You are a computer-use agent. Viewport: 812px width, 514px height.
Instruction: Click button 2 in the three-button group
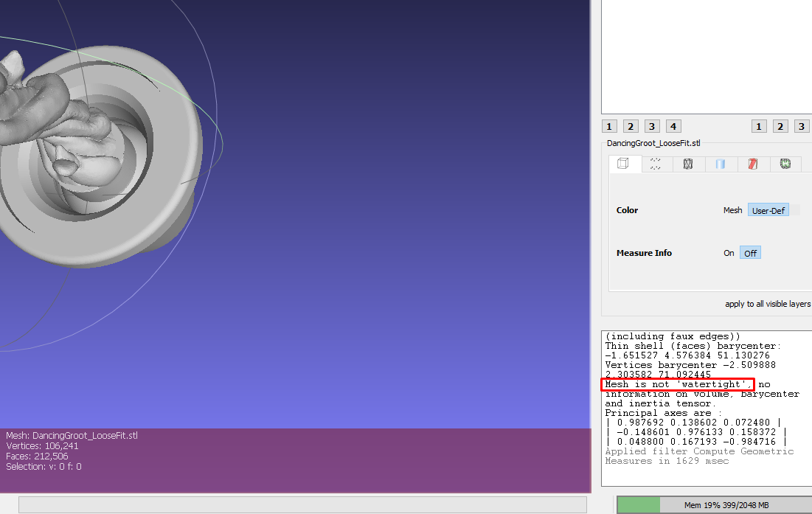(x=780, y=126)
